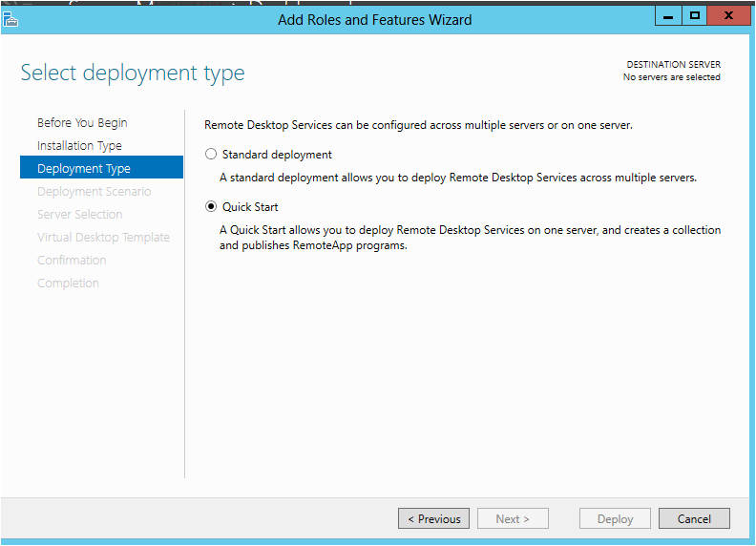This screenshot has width=756, height=546.
Task: Click the Virtual Desktop Template step
Action: (x=103, y=238)
